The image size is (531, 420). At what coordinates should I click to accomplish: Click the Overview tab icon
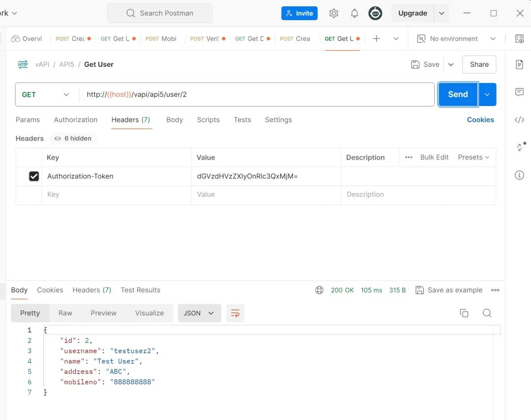pos(16,39)
